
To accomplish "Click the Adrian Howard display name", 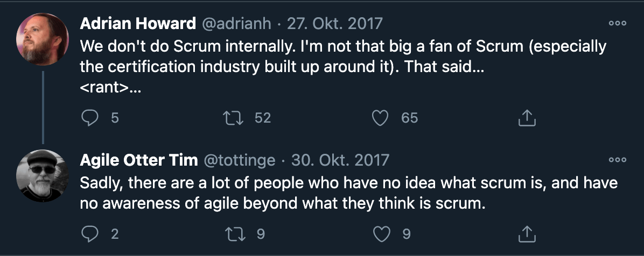I will [x=137, y=24].
